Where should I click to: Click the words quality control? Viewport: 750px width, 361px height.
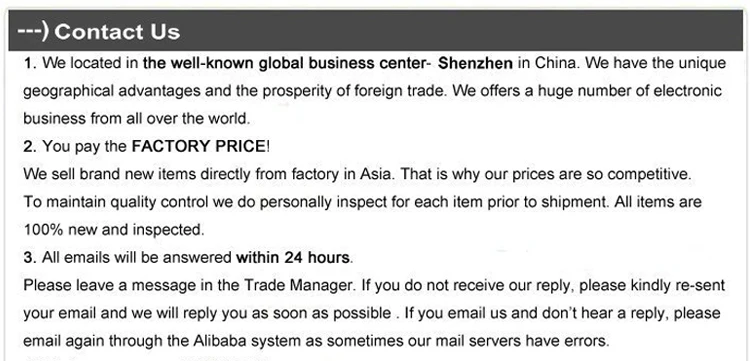[x=159, y=202]
